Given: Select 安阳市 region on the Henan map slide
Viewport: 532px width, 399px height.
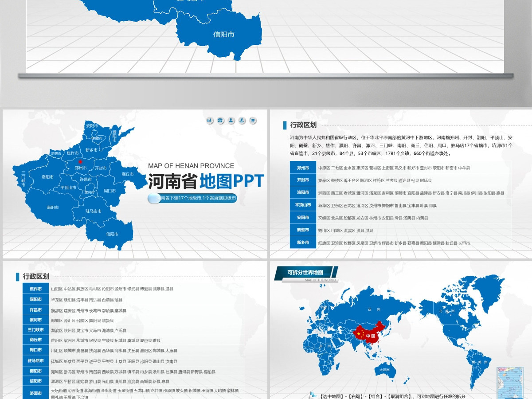Looking at the screenshot, I should click(x=92, y=126).
